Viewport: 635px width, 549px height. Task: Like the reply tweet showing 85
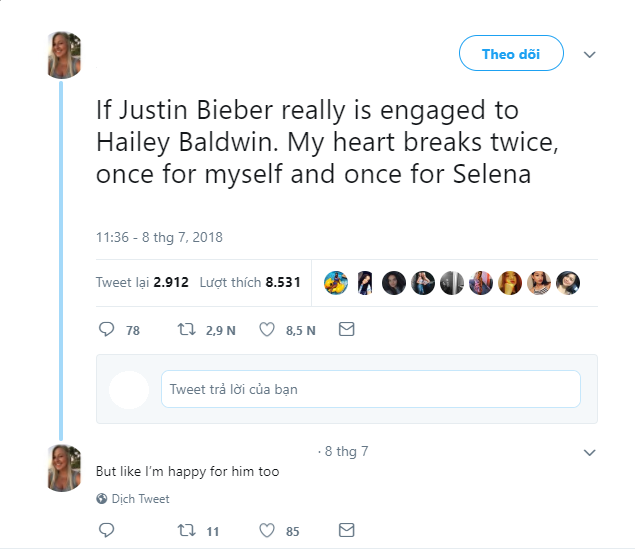[x=267, y=531]
